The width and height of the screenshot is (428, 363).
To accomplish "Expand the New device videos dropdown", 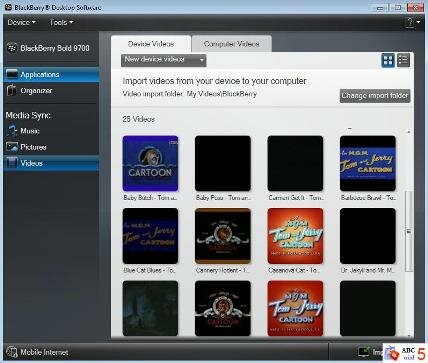I will [x=164, y=60].
